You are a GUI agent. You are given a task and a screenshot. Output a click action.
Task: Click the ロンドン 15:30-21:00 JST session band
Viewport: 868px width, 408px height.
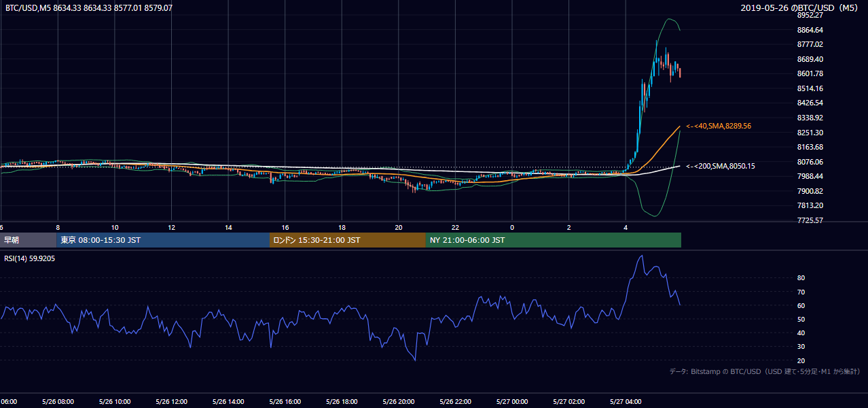(348, 240)
